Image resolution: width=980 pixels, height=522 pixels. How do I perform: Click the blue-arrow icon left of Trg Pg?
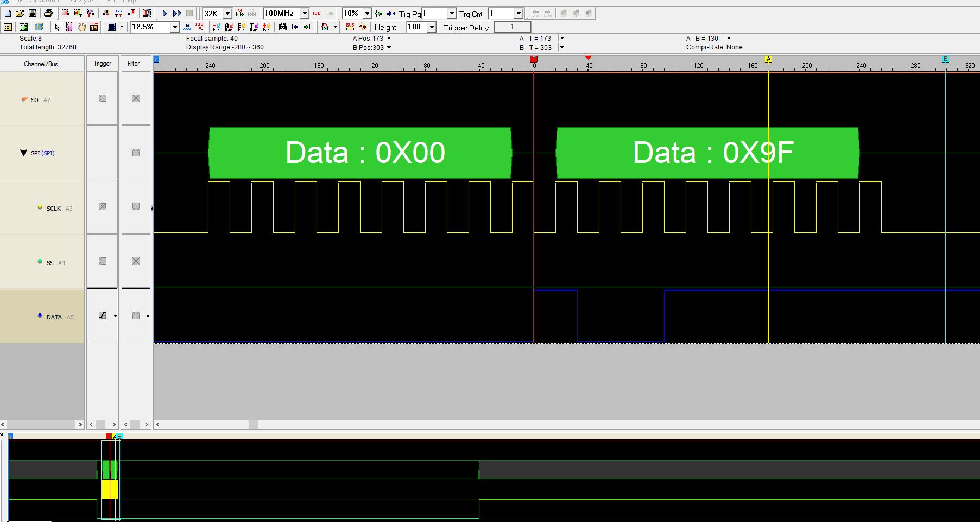[x=391, y=13]
